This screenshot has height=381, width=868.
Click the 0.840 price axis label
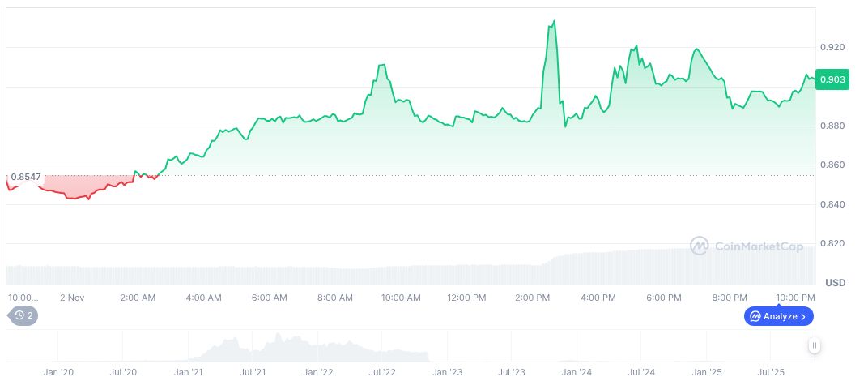pos(832,204)
